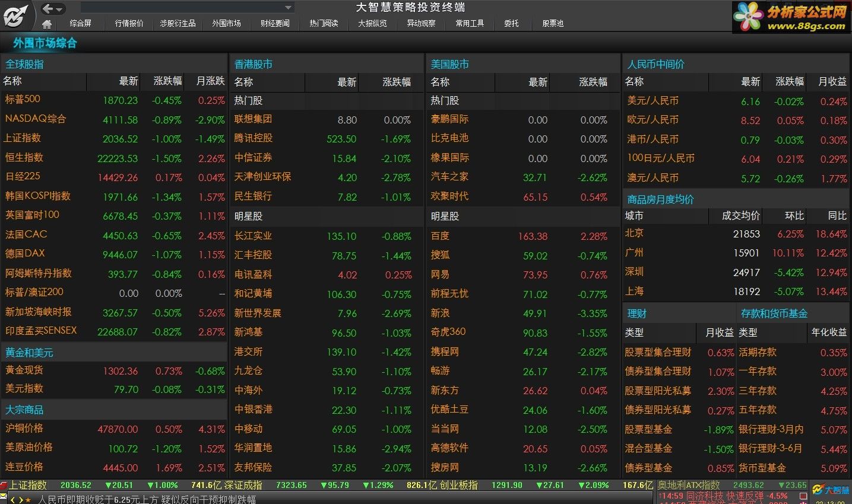Sort US stocks by 最新 column
Image resolution: width=852 pixels, height=504 pixels.
click(x=538, y=82)
